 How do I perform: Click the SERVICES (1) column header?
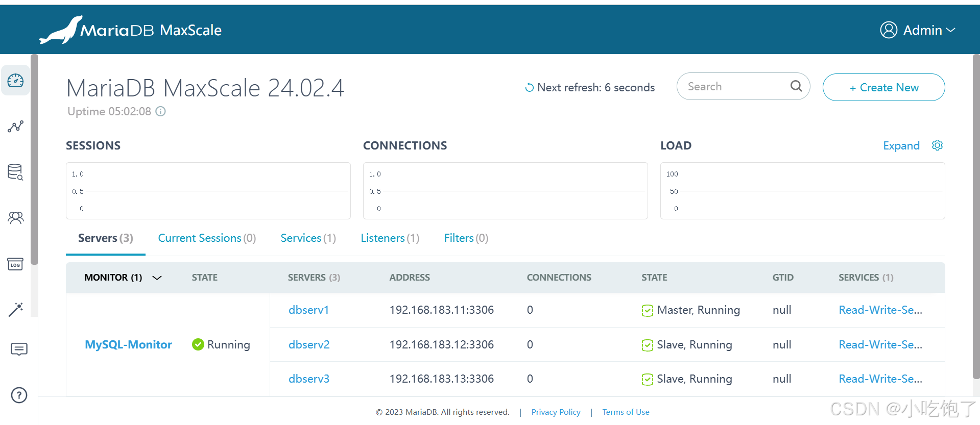pos(866,278)
